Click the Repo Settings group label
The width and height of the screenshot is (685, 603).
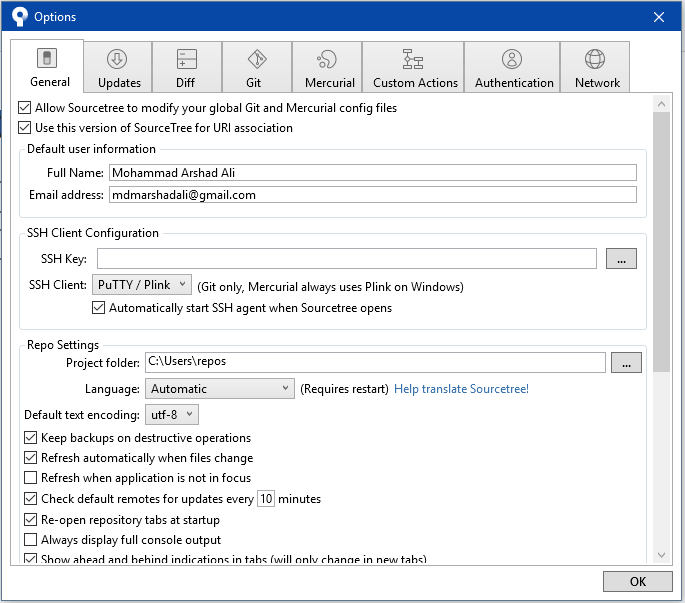(x=63, y=345)
